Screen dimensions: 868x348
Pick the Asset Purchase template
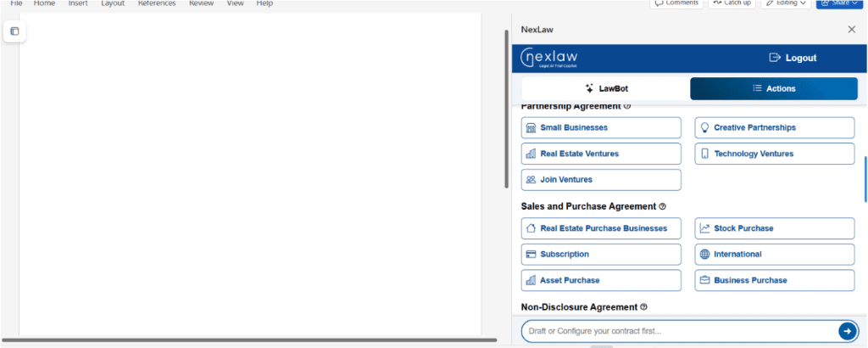click(601, 280)
